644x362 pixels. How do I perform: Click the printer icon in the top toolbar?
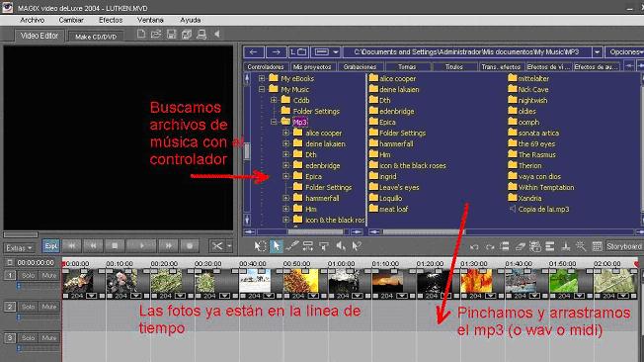201,35
